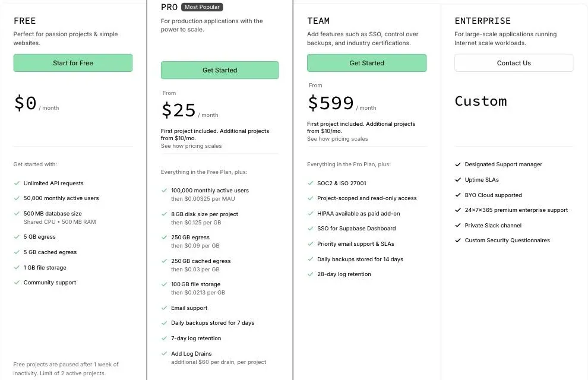Click the Start for Free button
This screenshot has width=588, height=380.
[72, 63]
